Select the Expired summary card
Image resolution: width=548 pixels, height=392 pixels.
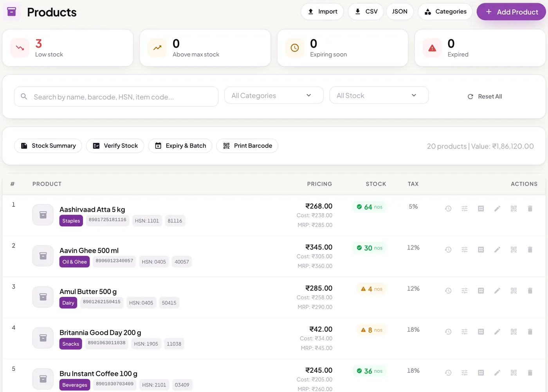480,48
